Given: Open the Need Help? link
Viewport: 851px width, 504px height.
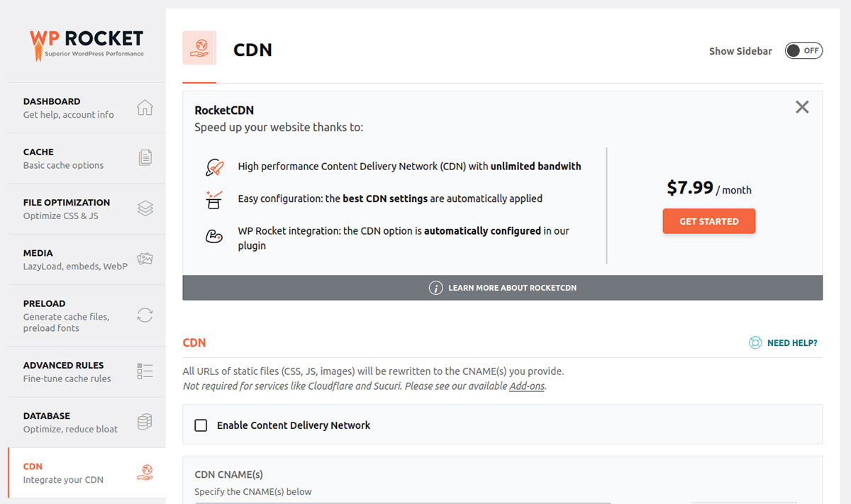Looking at the screenshot, I should click(x=792, y=343).
